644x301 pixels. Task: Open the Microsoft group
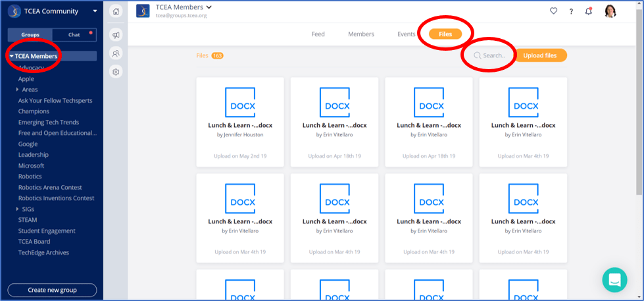tap(31, 166)
